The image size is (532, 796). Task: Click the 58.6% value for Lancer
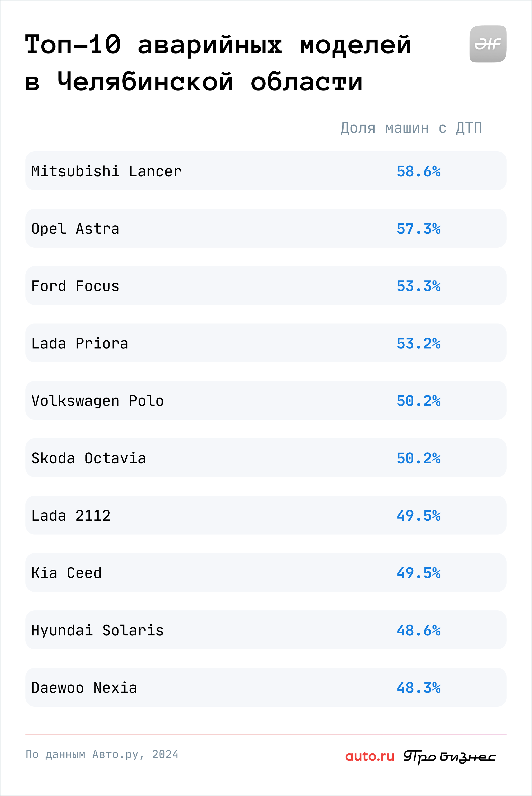pyautogui.click(x=419, y=171)
